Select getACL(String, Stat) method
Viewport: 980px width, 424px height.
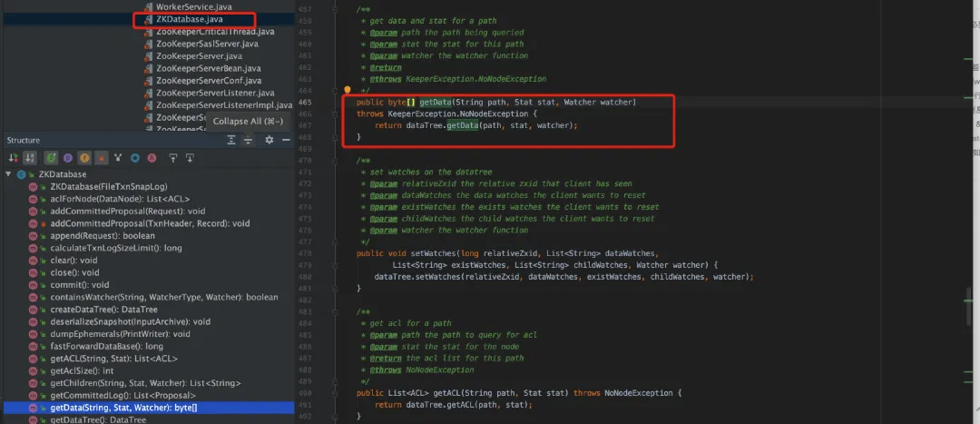pyautogui.click(x=113, y=359)
